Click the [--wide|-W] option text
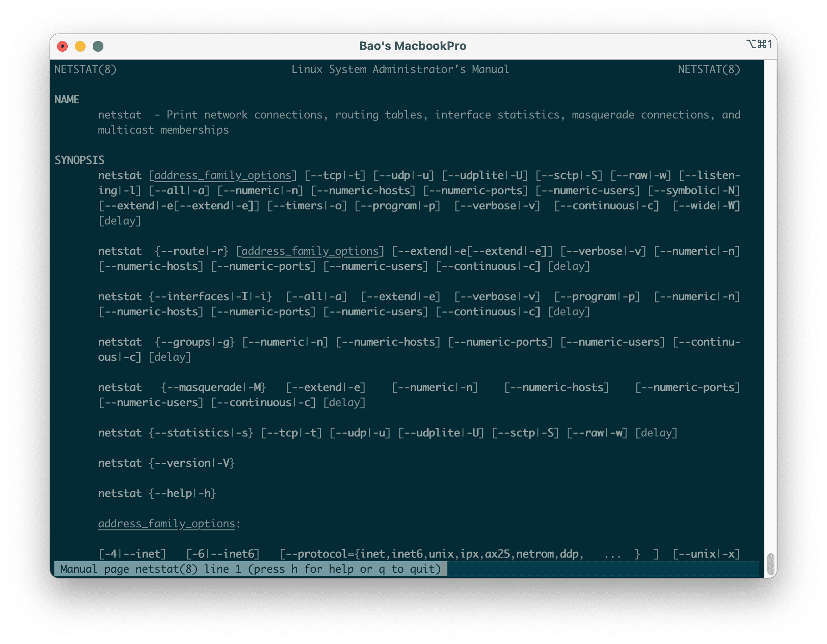 706,206
